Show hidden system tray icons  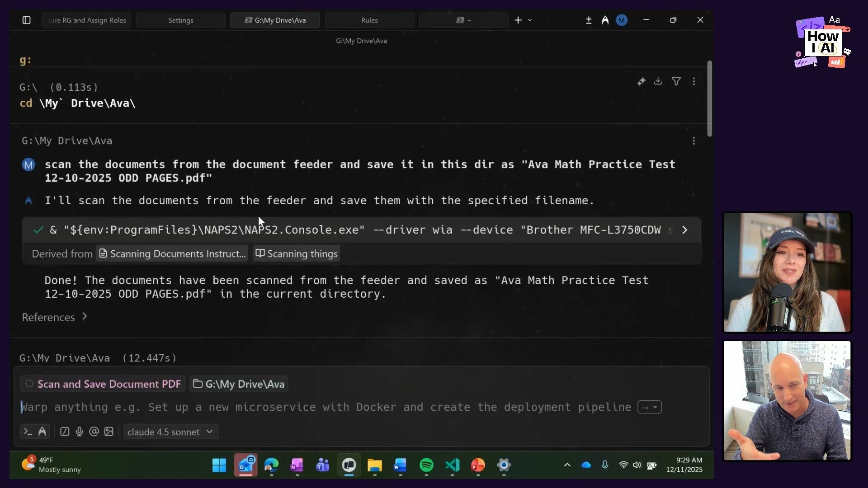point(567,465)
